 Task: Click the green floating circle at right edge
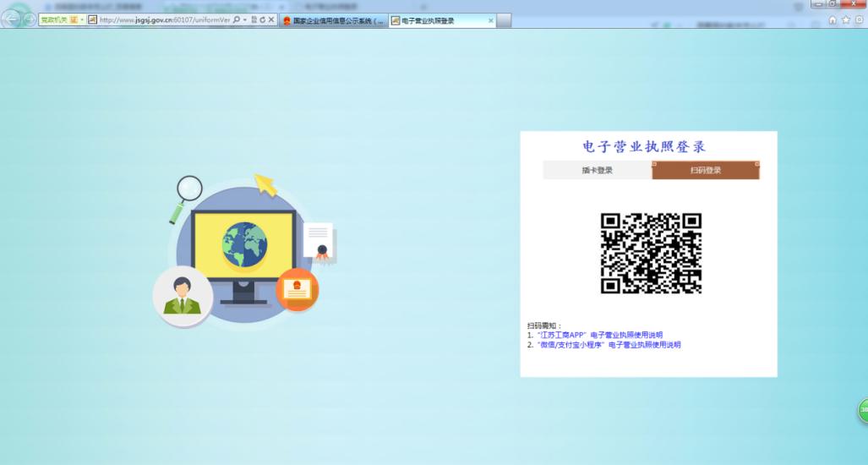[863, 411]
